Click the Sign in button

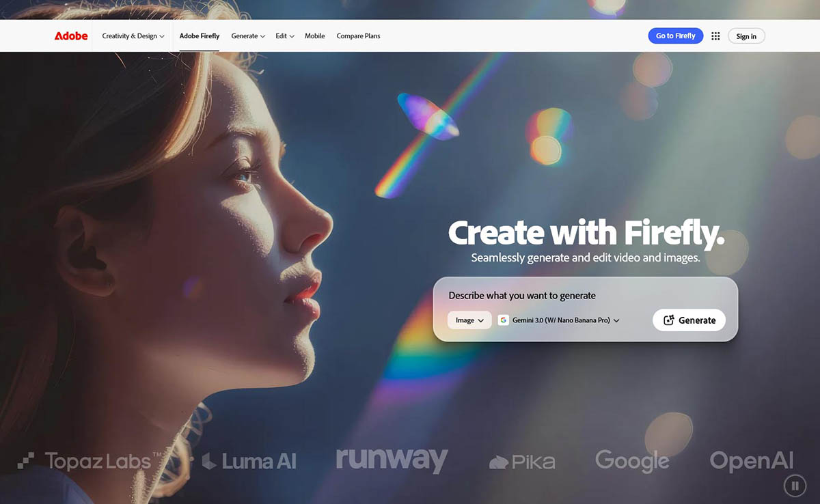746,36
